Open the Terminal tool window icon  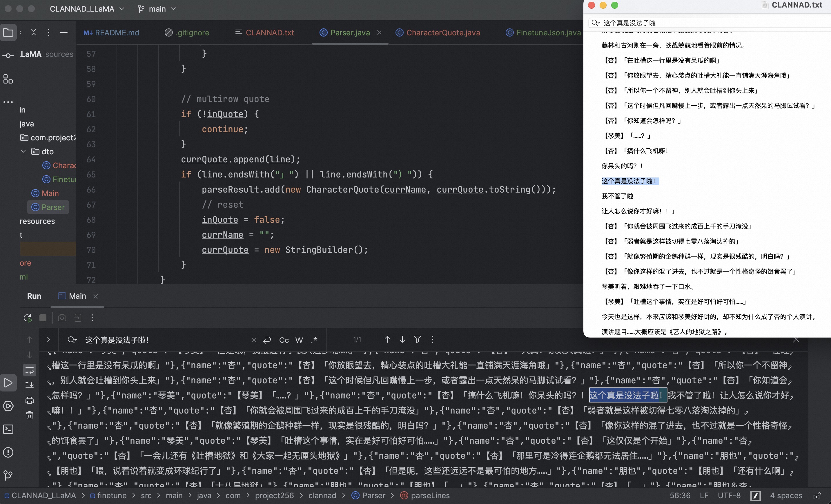[8, 429]
